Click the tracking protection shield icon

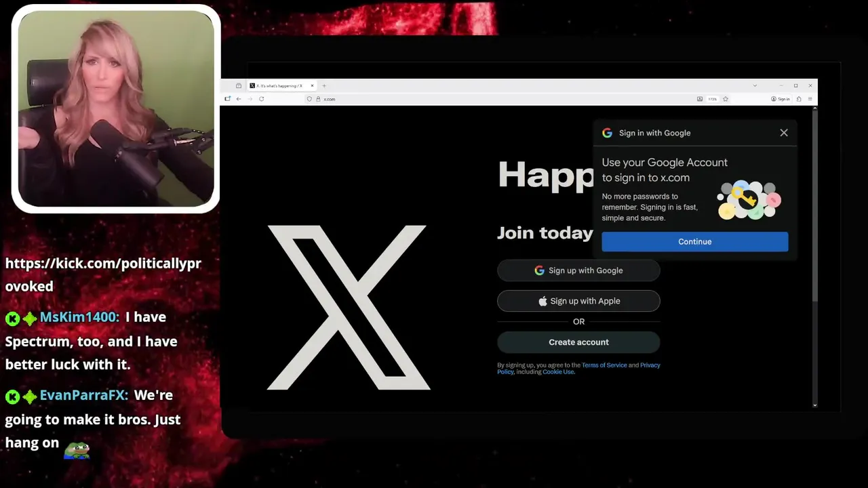click(x=309, y=99)
